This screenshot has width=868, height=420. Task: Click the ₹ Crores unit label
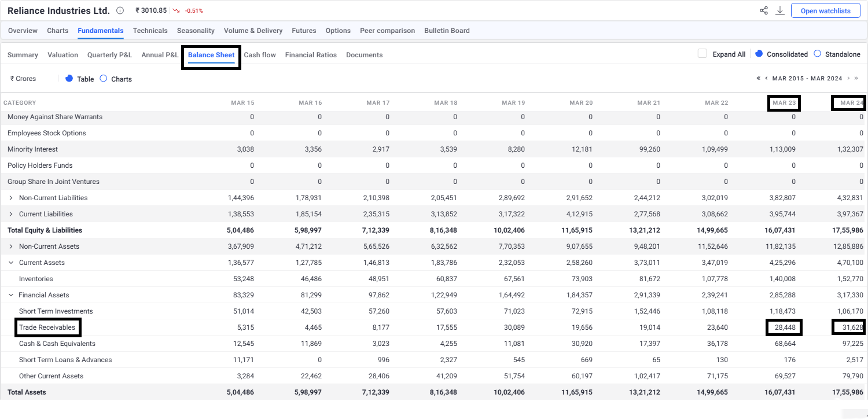[23, 79]
